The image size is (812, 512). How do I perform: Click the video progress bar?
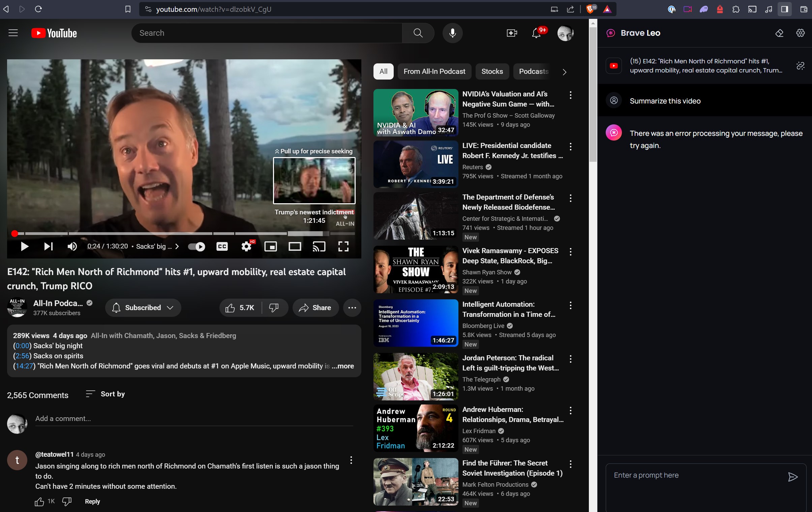[x=135, y=233]
